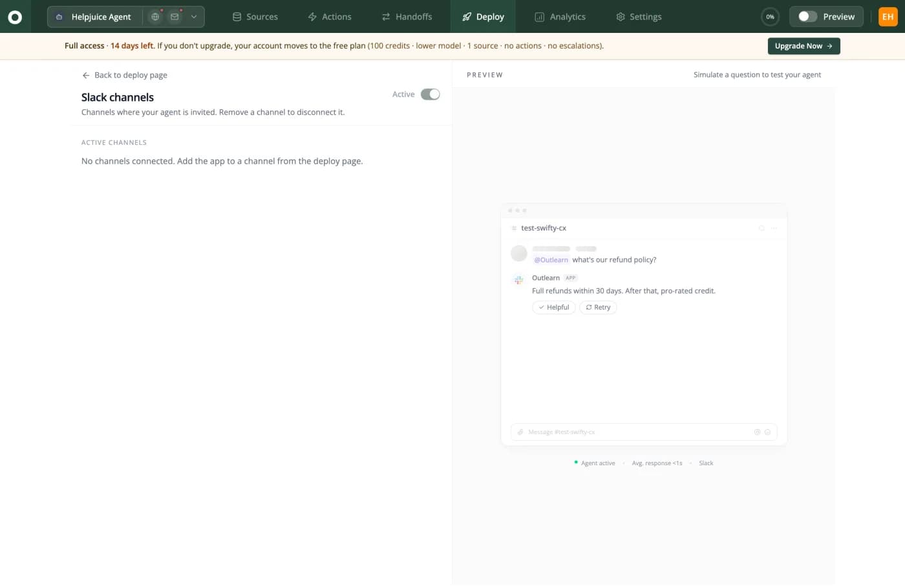Click the hash icon beside test-swifty-cx

pos(515,228)
